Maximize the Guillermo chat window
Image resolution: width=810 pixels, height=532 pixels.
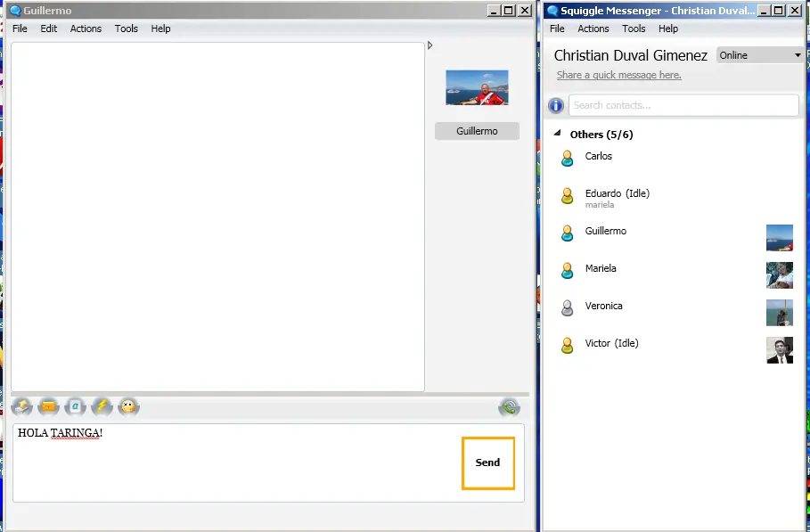pyautogui.click(x=509, y=11)
